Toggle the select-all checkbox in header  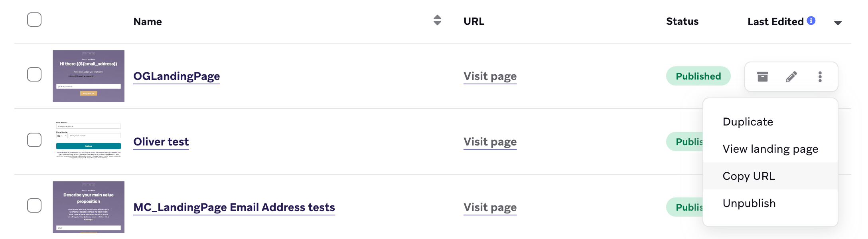click(x=34, y=20)
